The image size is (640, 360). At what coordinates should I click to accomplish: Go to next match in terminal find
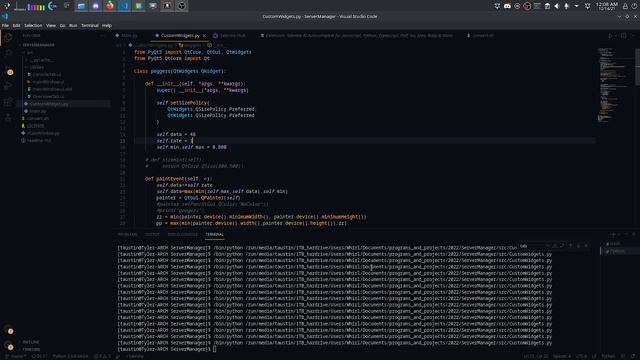point(578,246)
